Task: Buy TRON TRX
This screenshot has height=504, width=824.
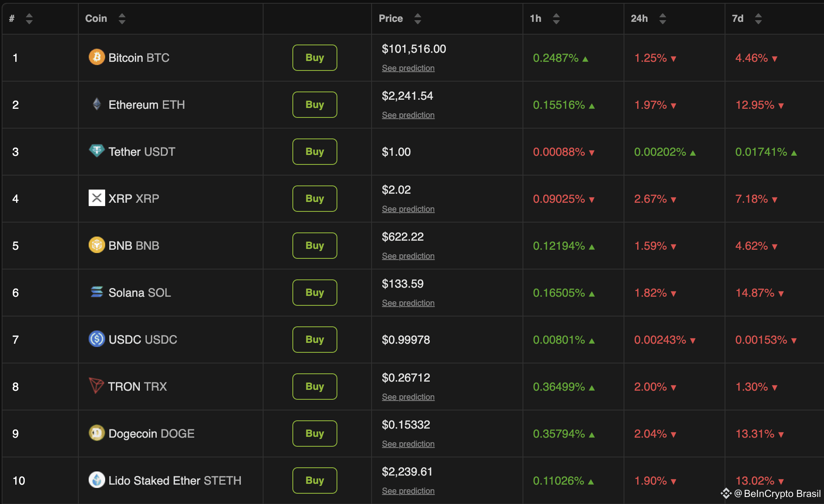Action: point(315,387)
